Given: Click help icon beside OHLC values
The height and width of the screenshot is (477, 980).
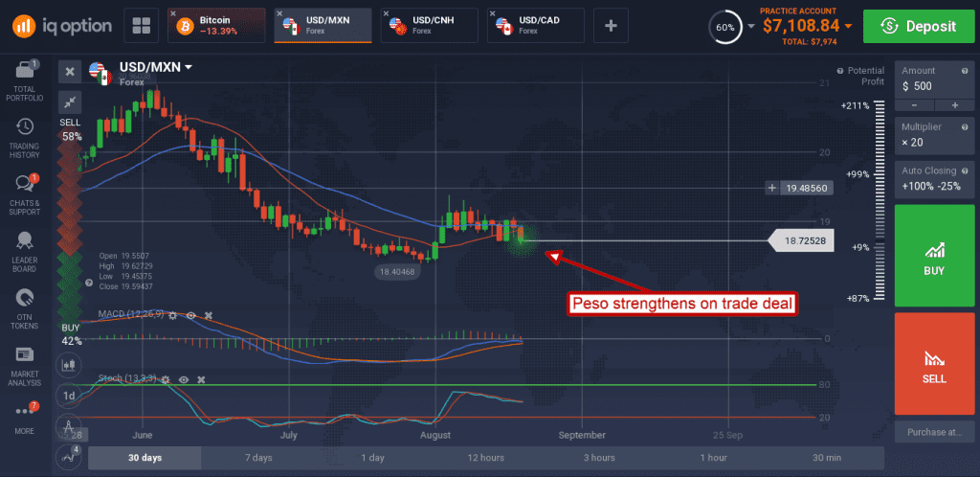Looking at the screenshot, I should pyautogui.click(x=89, y=284).
